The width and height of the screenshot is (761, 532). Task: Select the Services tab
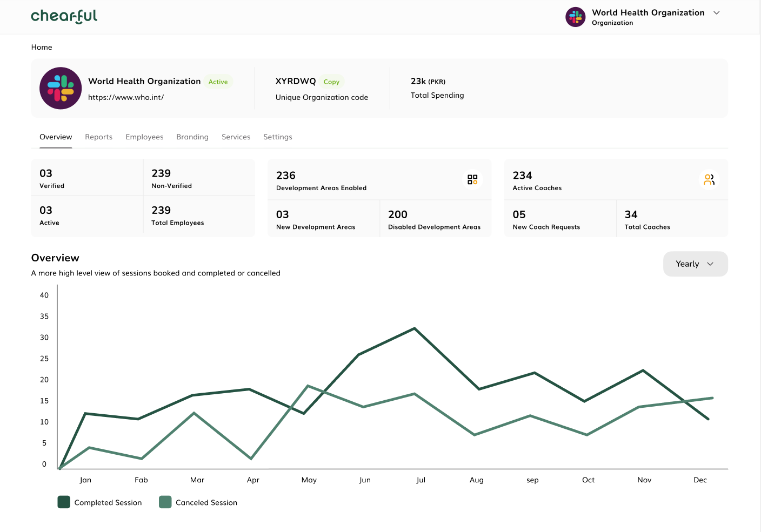click(x=236, y=137)
